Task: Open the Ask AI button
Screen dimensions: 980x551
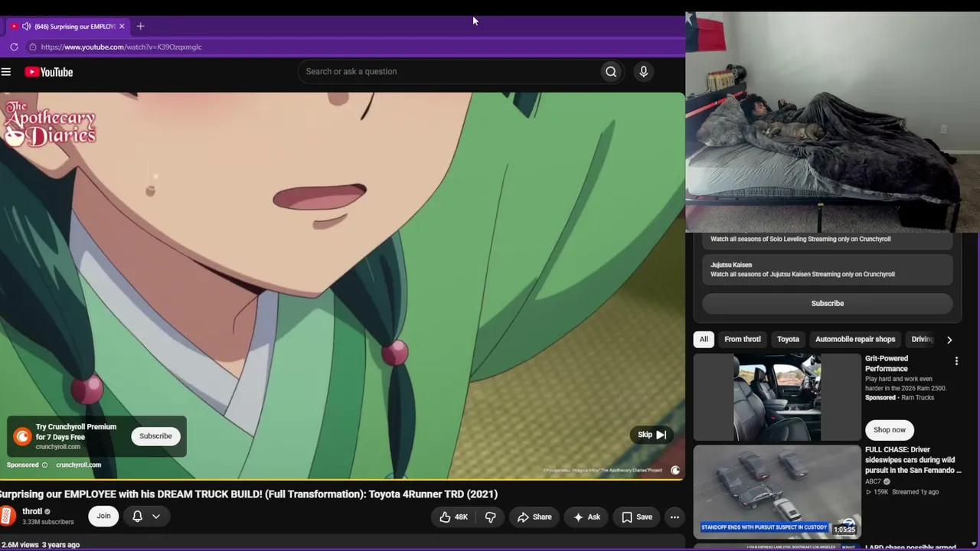Action: tap(586, 517)
